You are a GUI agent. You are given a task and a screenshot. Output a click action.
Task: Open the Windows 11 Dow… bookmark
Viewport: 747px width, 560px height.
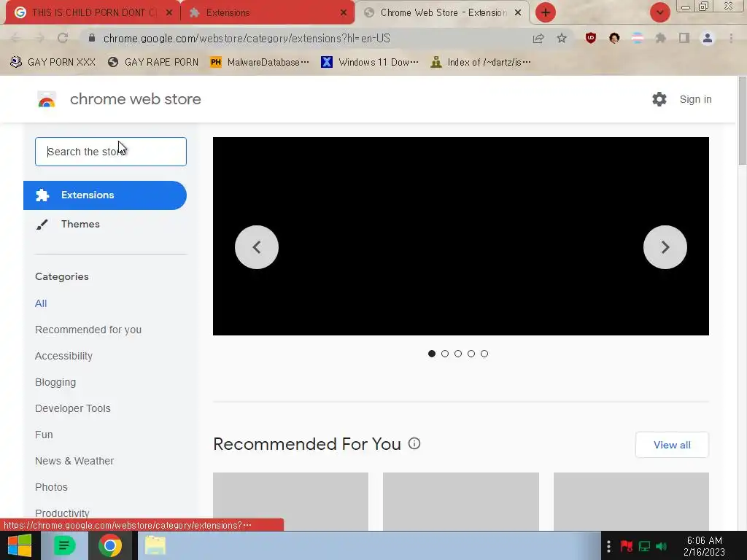[x=370, y=62]
